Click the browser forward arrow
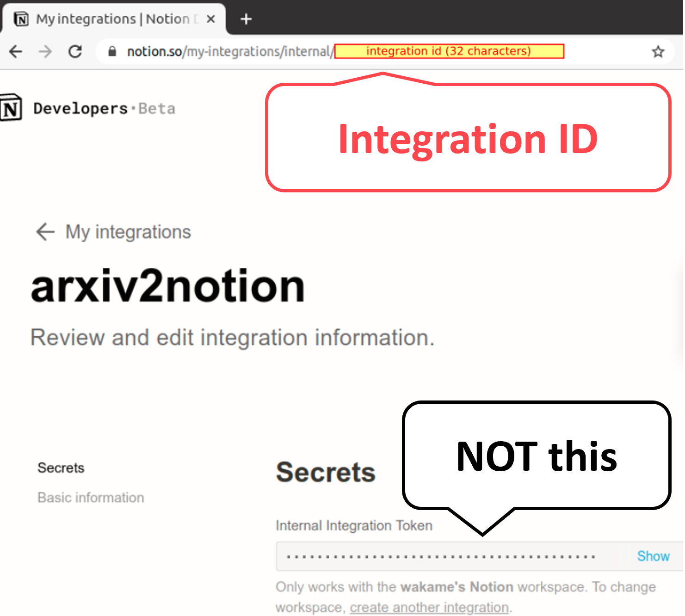The image size is (685, 616). point(45,51)
